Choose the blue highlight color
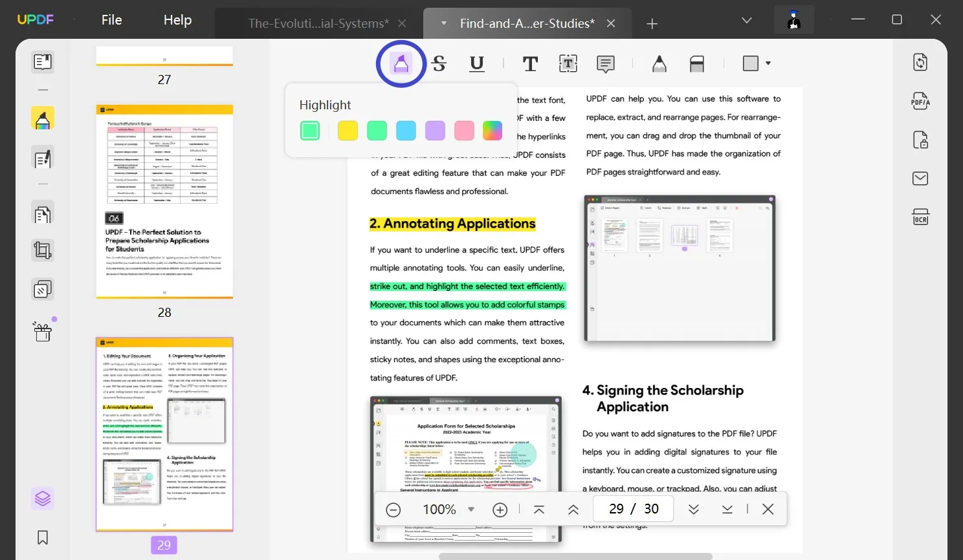Viewport: 963px width, 560px height. coord(406,131)
